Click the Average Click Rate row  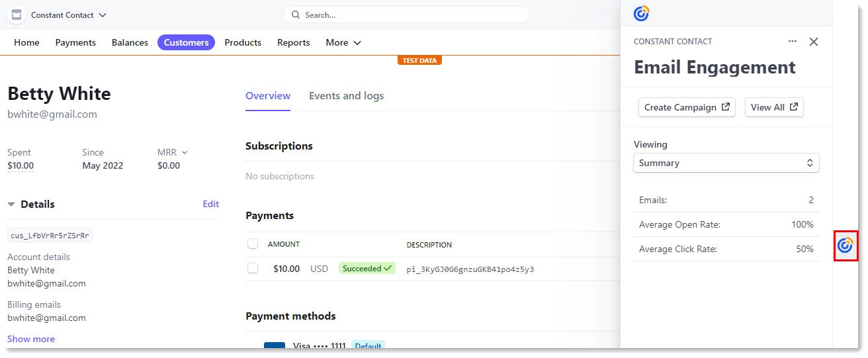point(726,249)
